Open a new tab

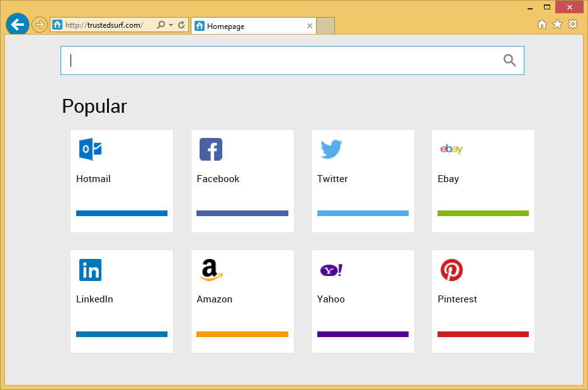[325, 26]
